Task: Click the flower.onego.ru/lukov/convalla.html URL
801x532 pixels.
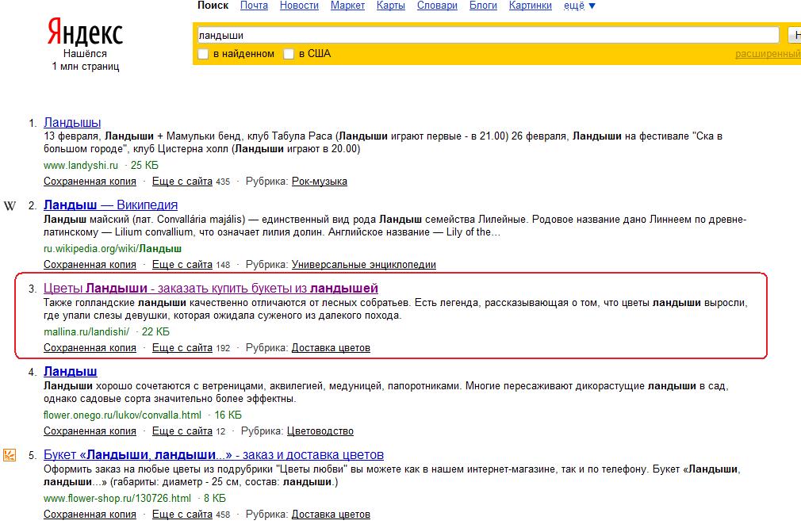Action: pos(123,415)
